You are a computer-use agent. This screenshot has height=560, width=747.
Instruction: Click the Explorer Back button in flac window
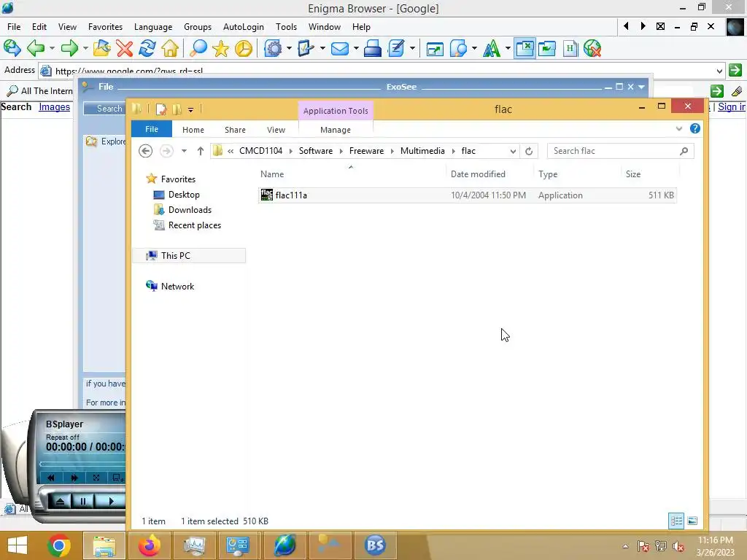coord(145,151)
